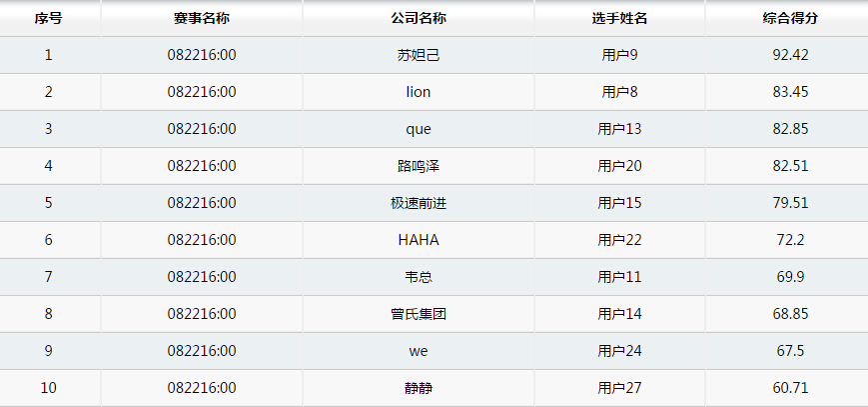This screenshot has height=407, width=868.
Task: Sort by 赛事名称 column header
Action: pyautogui.click(x=202, y=18)
